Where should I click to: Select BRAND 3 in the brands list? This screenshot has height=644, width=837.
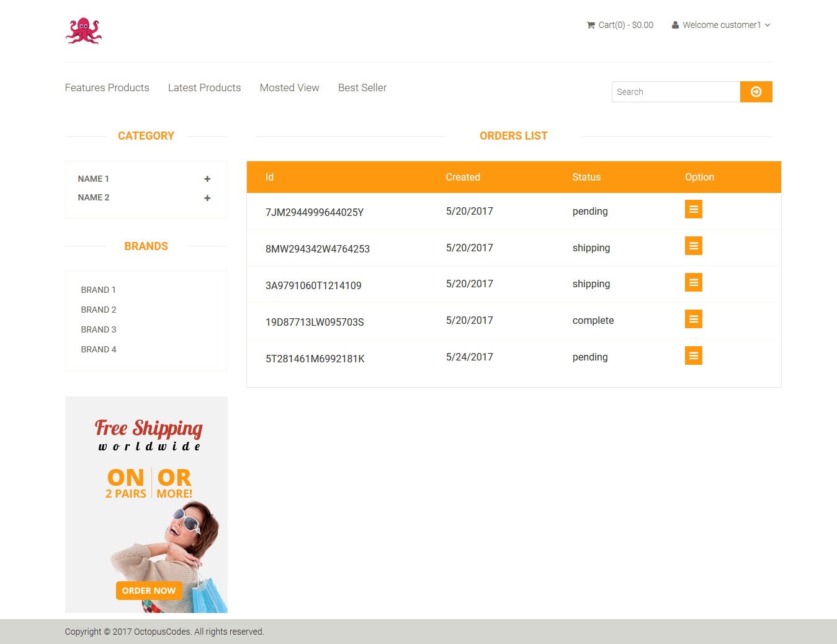98,329
